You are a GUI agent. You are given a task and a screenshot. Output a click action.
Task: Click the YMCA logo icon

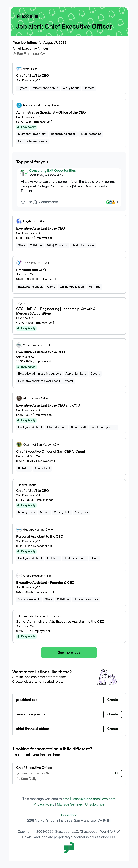pos(19,263)
